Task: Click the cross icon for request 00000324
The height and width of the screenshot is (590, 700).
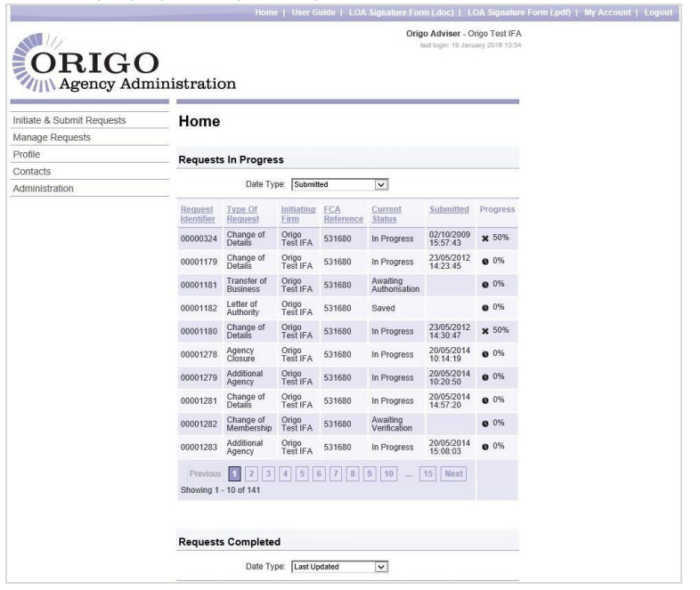Action: (485, 238)
